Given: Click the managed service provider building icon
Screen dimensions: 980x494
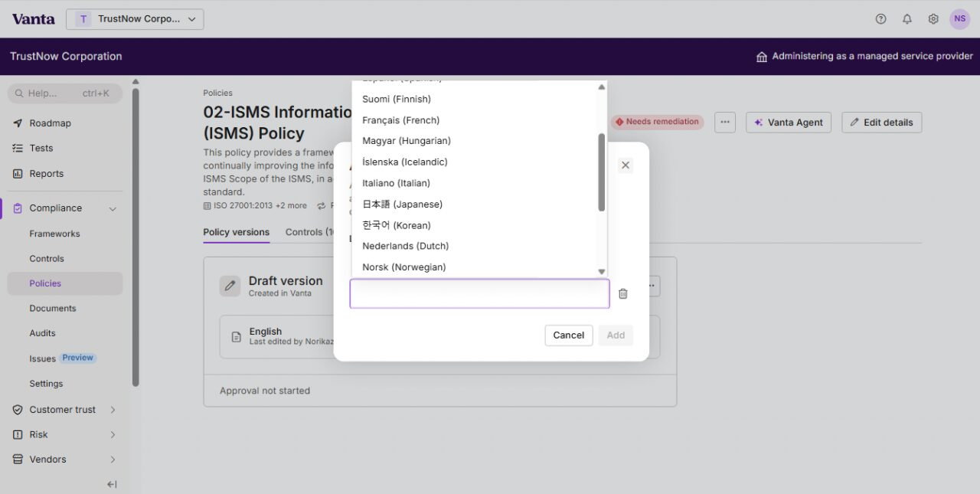Looking at the screenshot, I should (762, 57).
